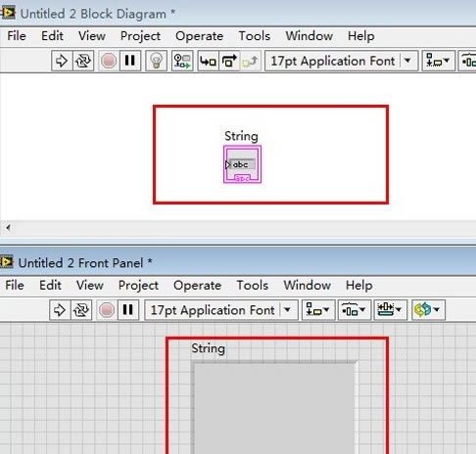This screenshot has height=454, width=476.
Task: Open Tools menu in Block Diagram window
Action: pos(255,36)
